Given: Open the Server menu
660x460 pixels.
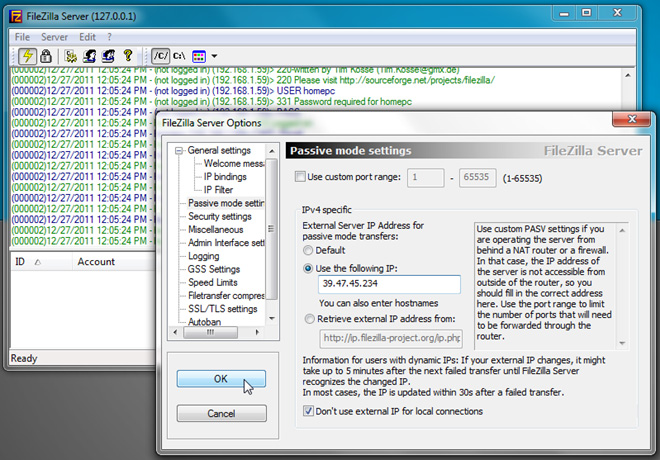Looking at the screenshot, I should 54,36.
